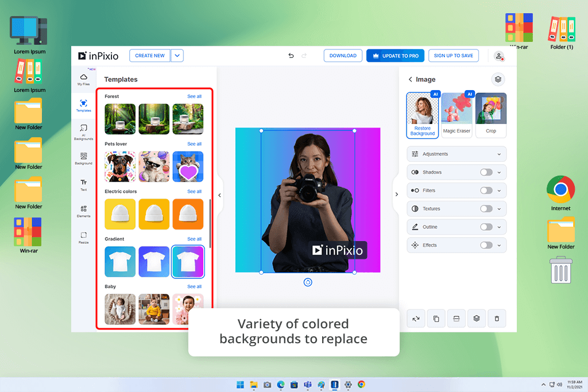
Task: Select the first Forest template thumbnail
Action: pos(120,119)
